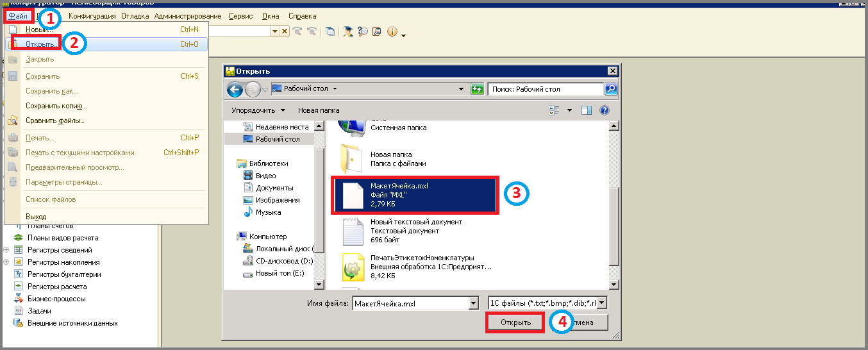Select Документы library

[x=269, y=188]
